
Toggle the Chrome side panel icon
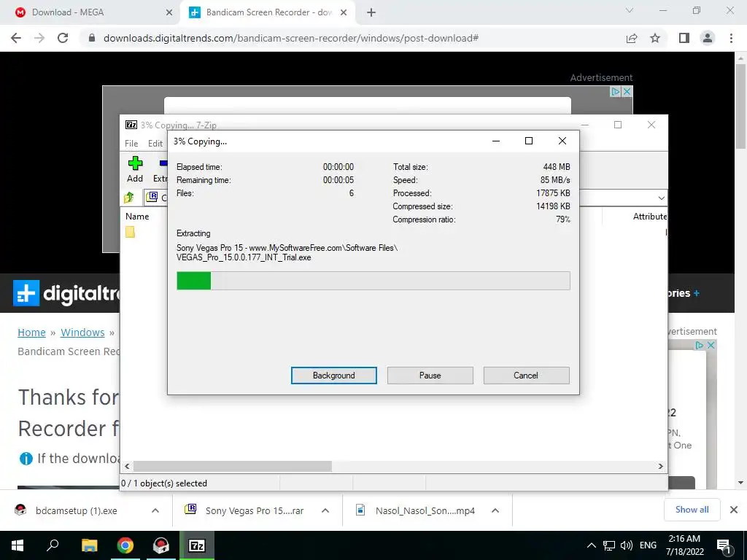point(684,38)
